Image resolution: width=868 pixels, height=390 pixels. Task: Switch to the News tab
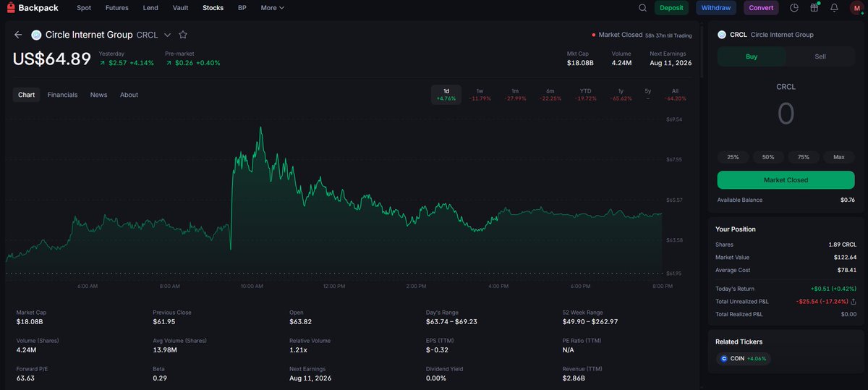point(98,95)
